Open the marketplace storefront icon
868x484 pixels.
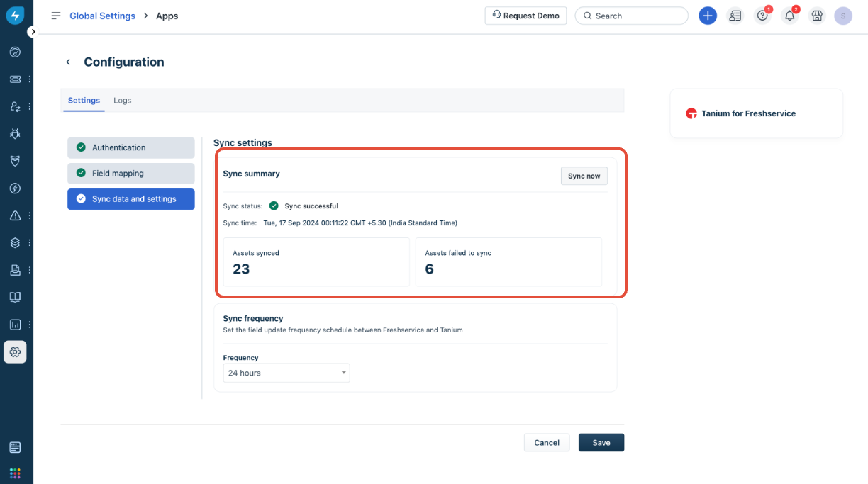point(817,16)
